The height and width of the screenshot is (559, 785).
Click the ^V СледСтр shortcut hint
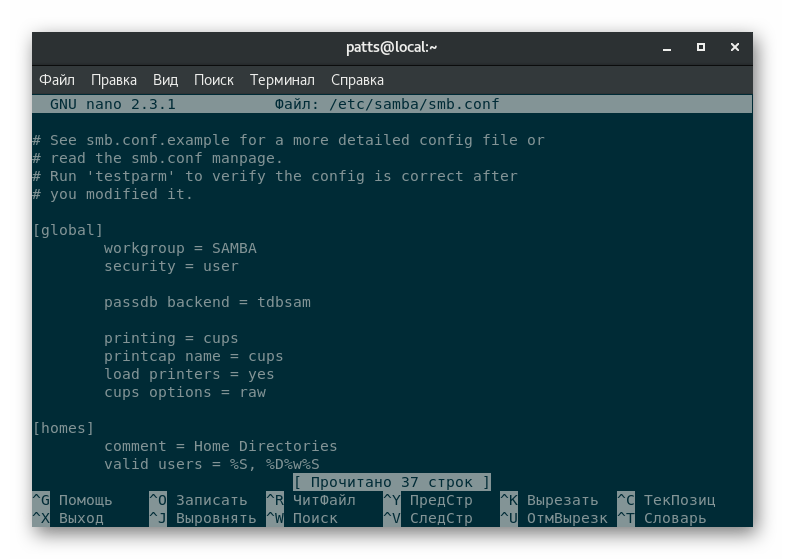pyautogui.click(x=428, y=518)
